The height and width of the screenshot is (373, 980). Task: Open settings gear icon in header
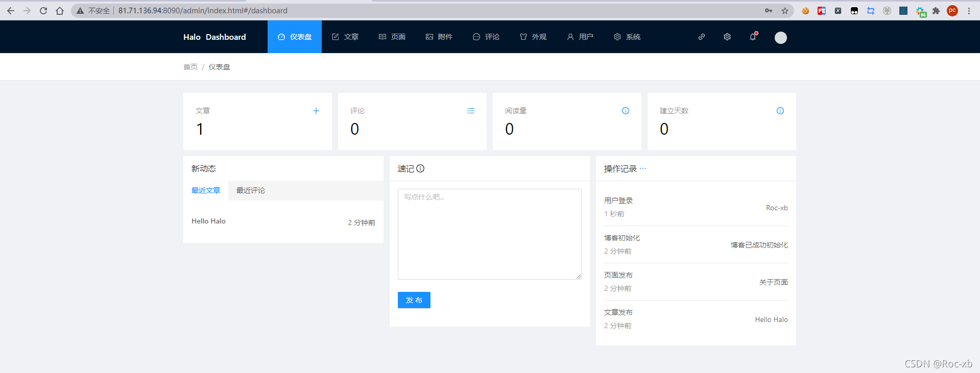pyautogui.click(x=727, y=37)
